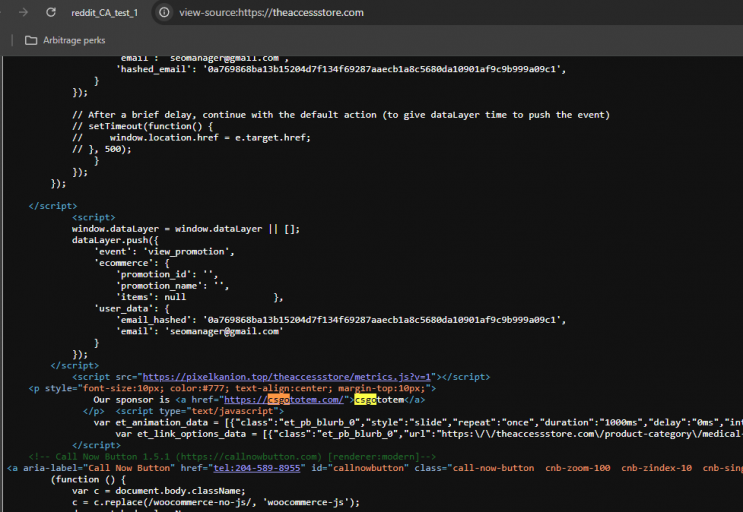The height and width of the screenshot is (512, 743).
Task: Click the yellow highlighted csgo anchor text
Action: click(365, 400)
